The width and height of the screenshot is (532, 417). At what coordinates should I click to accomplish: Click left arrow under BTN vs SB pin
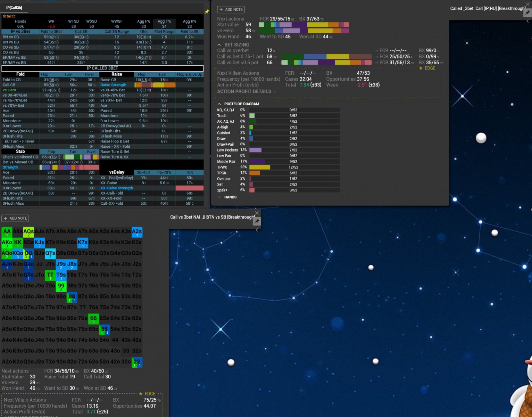coord(257,230)
